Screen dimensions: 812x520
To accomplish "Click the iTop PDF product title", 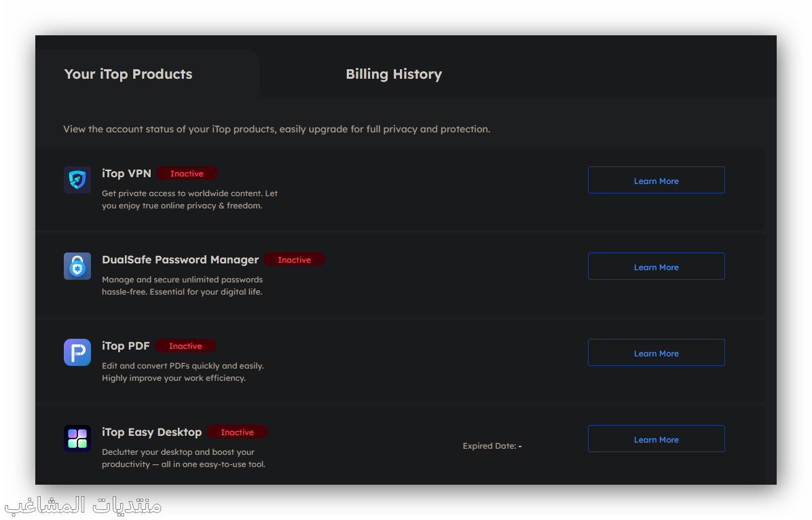I will [x=126, y=346].
